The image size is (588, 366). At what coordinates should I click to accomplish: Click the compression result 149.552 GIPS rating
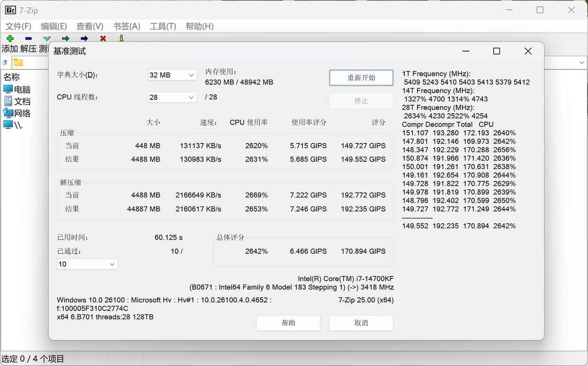[363, 160]
